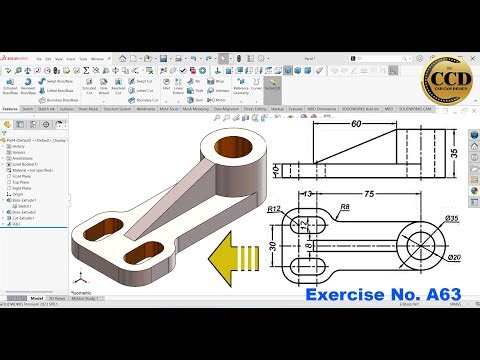
Task: Switch to the Sheet Metal tab
Action: 88,109
